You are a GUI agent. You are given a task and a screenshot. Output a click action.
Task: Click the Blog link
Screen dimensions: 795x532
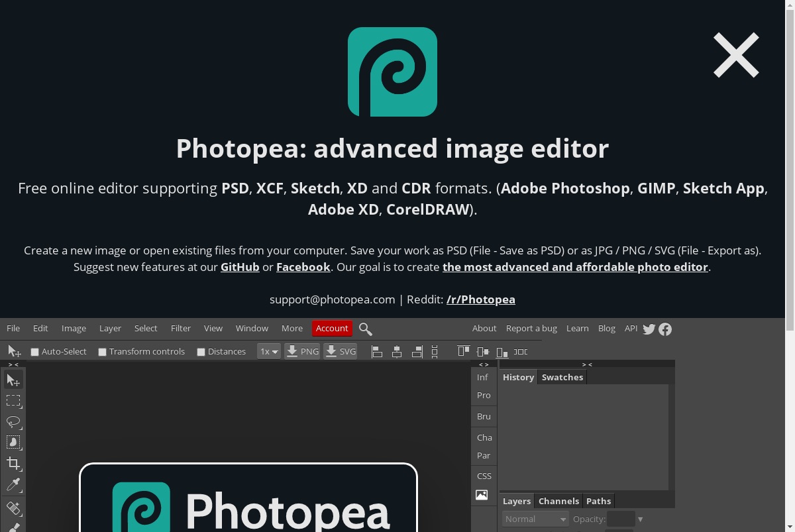607,329
